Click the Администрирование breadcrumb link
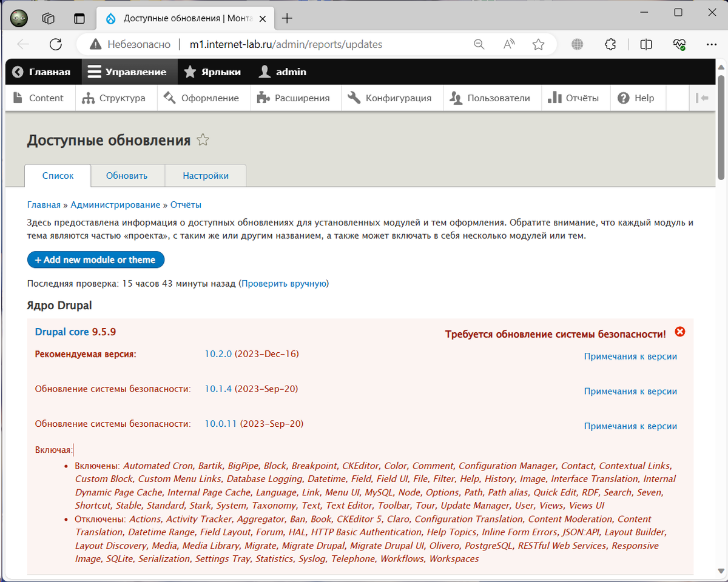 point(115,205)
